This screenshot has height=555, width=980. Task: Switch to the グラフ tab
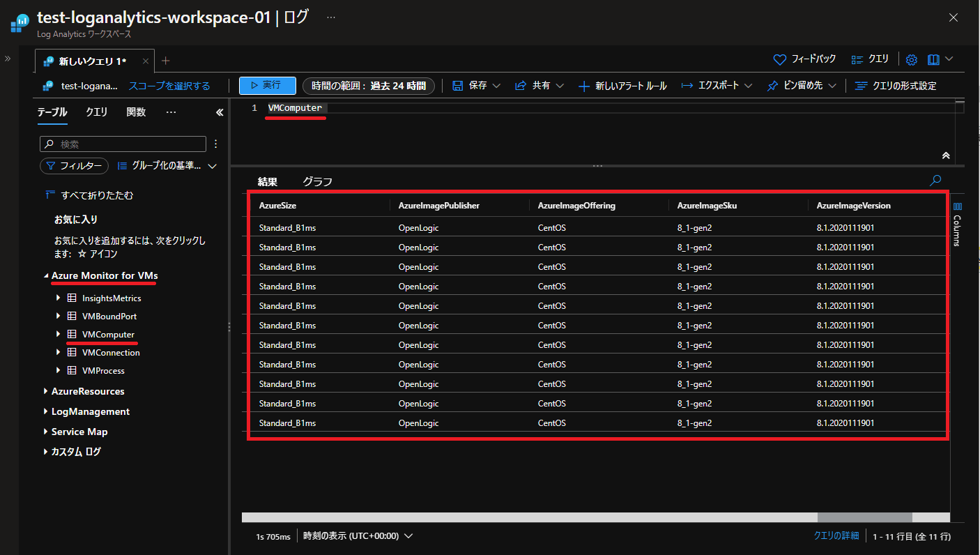coord(317,181)
